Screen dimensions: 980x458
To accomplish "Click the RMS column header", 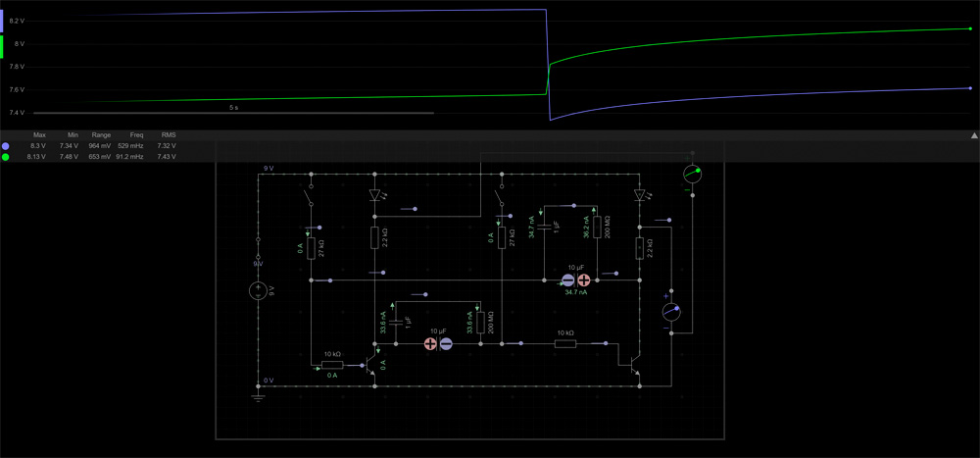I will click(168, 134).
